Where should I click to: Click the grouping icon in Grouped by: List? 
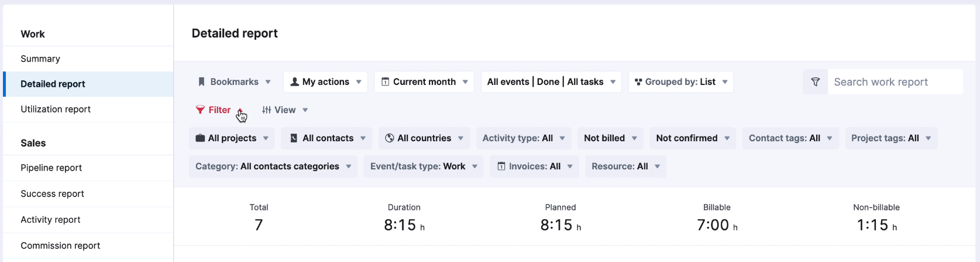coord(639,82)
